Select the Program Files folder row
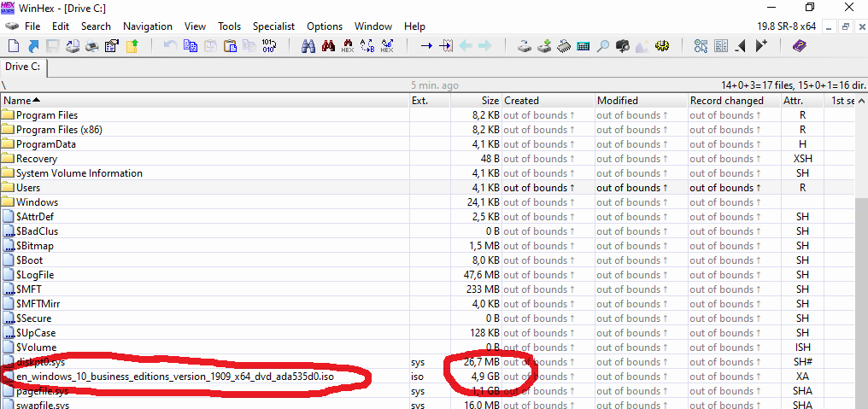The height and width of the screenshot is (409, 868). [x=427, y=115]
